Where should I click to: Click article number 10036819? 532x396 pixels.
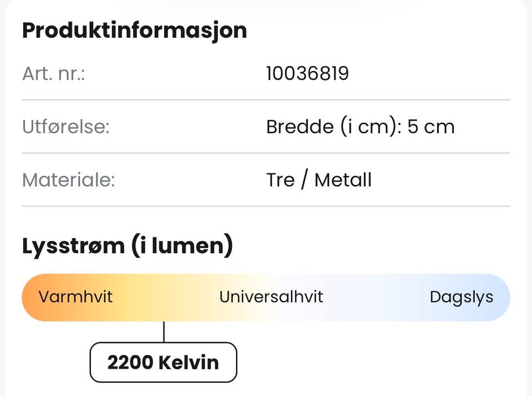[307, 74]
